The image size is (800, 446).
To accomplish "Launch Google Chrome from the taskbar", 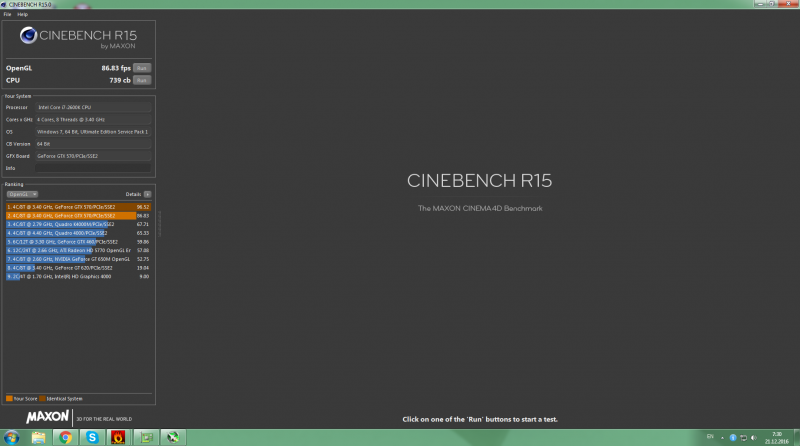I will (65, 437).
